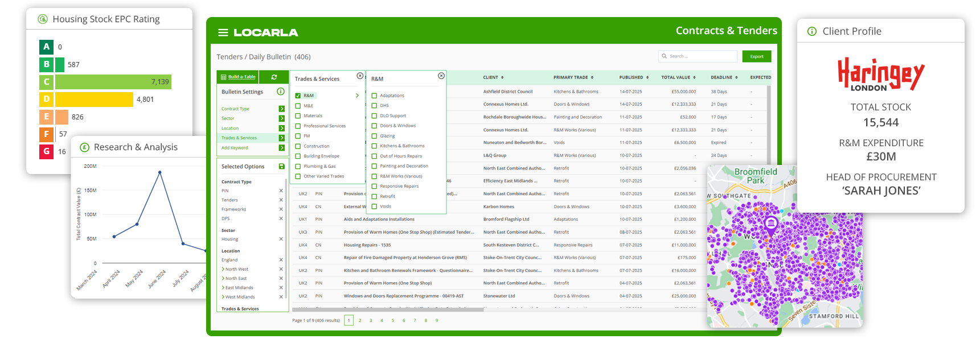Open the Henderson Grove fire damage repair tender
The width and height of the screenshot is (980, 343).
pos(405,258)
